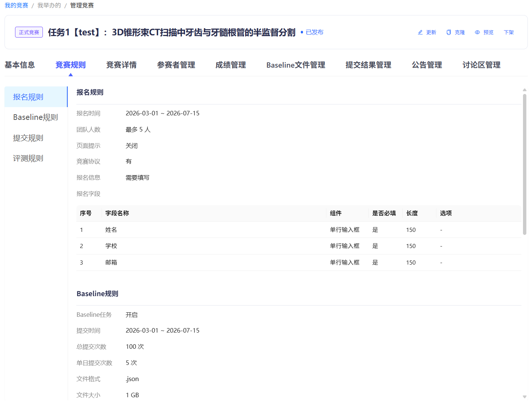532x404 pixels.
Task: Click the 报名规则 section heading
Action: (90, 92)
